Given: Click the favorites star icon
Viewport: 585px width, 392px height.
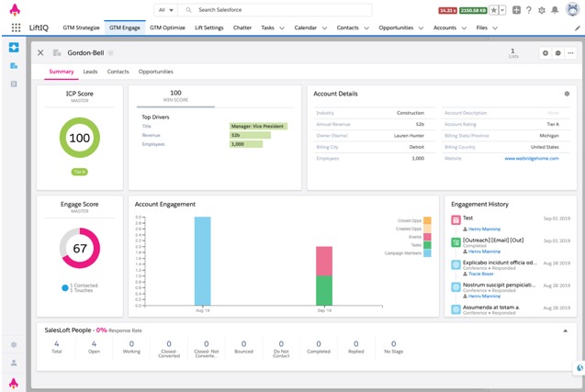Looking at the screenshot, I should tap(493, 10).
